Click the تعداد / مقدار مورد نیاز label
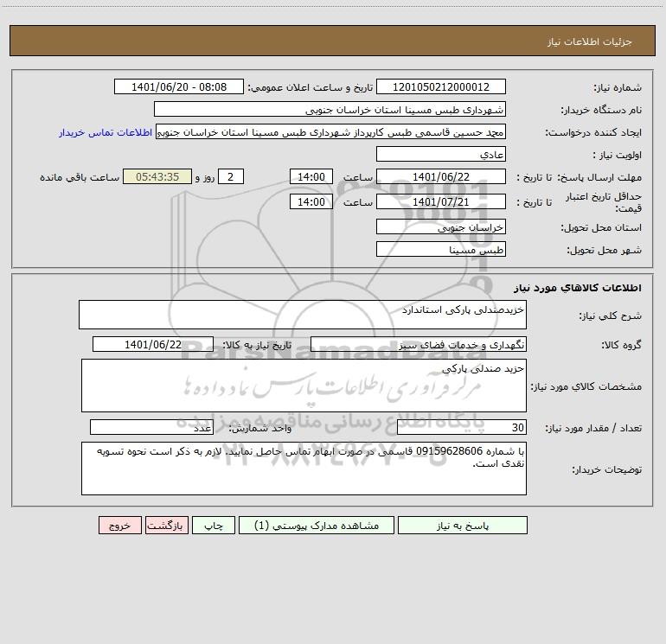 point(593,429)
